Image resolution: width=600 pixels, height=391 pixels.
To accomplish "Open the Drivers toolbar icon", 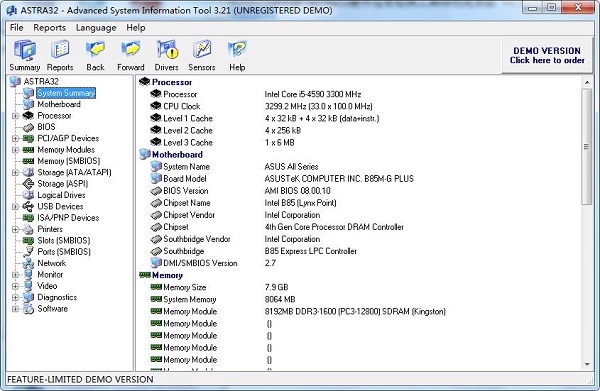I will tap(166, 55).
